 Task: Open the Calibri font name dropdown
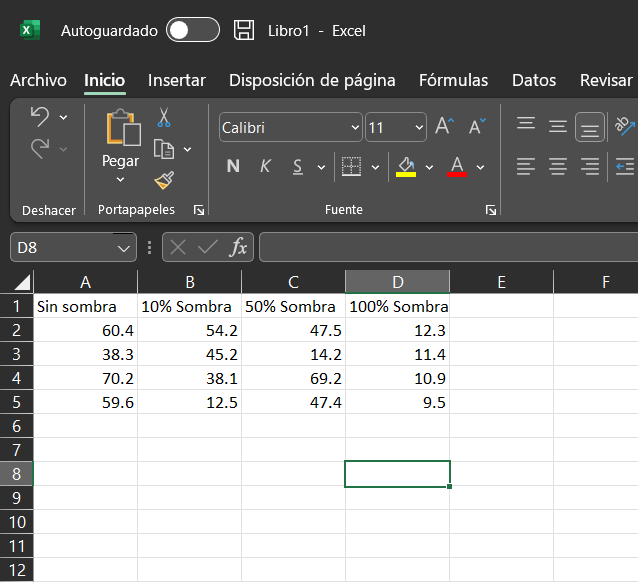pos(356,128)
